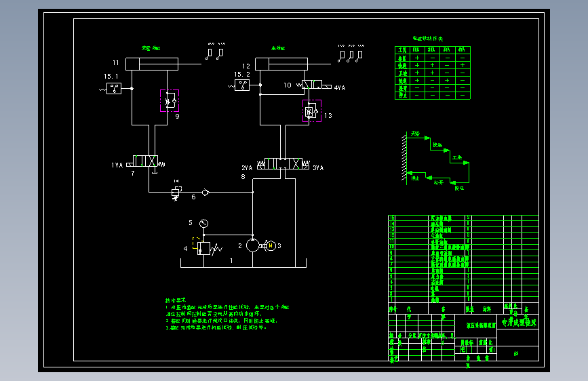The image size is (588, 381).
Task: Select row 1 in the parts list table
Action: click(x=463, y=300)
